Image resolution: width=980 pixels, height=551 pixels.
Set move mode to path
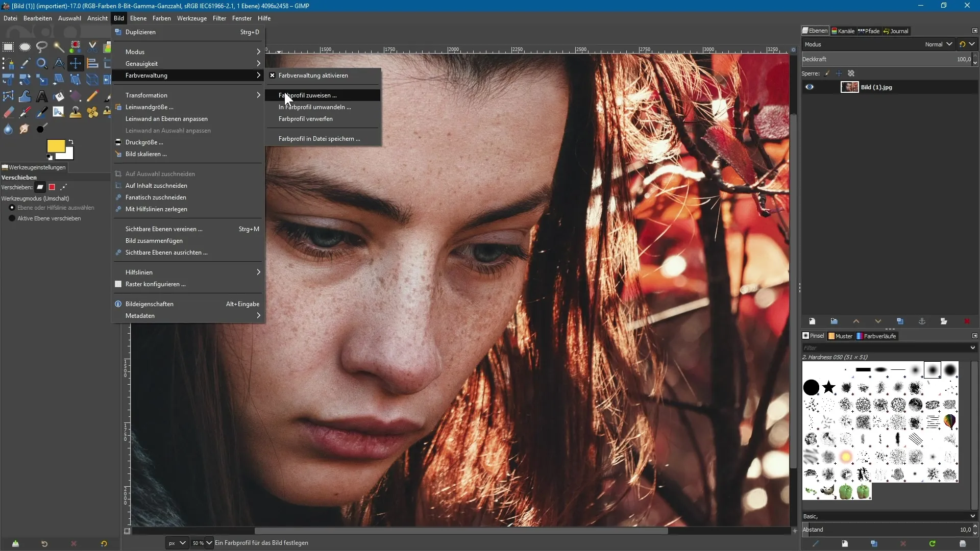(63, 187)
